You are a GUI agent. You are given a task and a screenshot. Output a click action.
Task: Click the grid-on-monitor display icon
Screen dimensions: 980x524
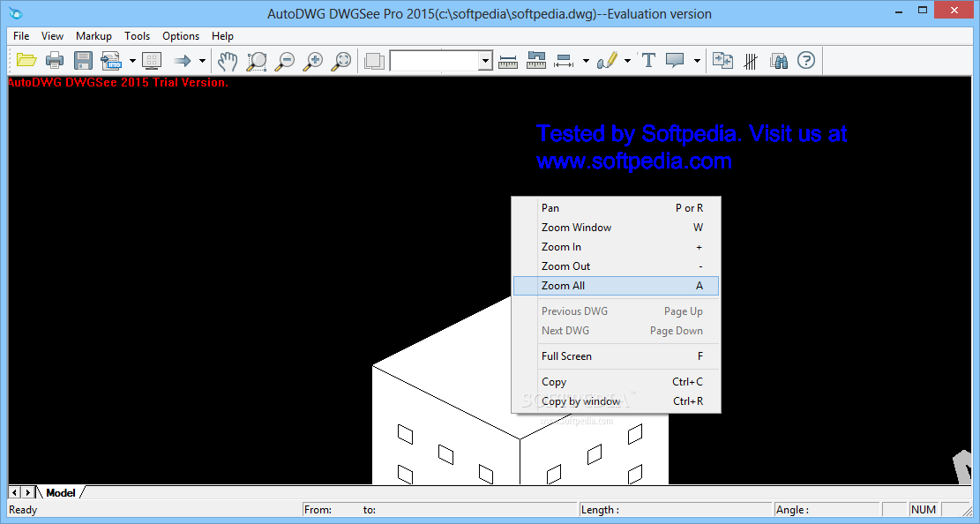(152, 61)
